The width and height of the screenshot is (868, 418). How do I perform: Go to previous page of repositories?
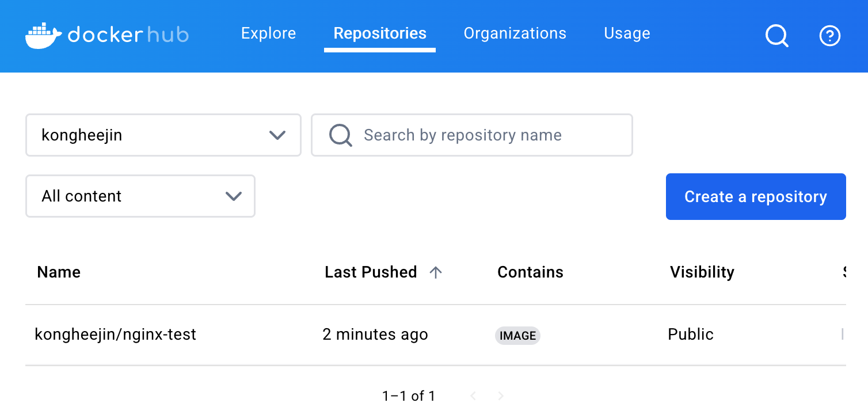click(473, 396)
